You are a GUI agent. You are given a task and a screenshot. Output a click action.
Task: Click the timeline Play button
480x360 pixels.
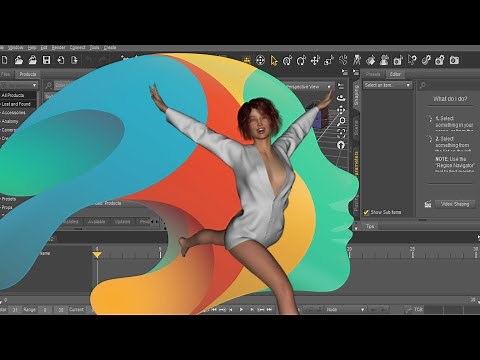click(x=241, y=310)
